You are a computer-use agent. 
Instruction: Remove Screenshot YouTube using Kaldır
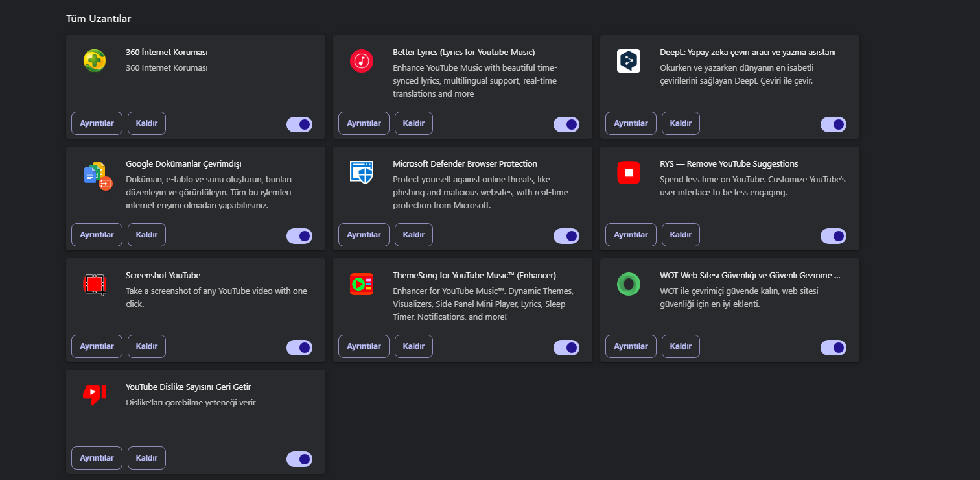(146, 346)
